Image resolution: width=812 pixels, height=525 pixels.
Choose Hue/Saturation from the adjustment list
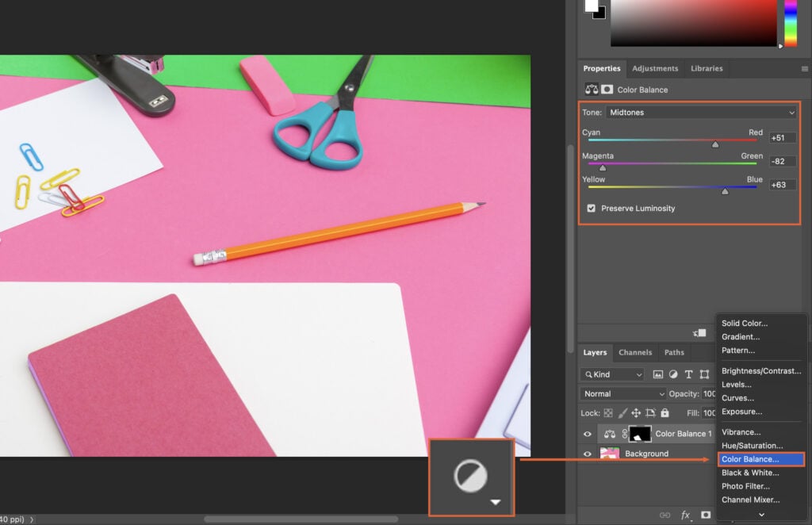point(751,445)
